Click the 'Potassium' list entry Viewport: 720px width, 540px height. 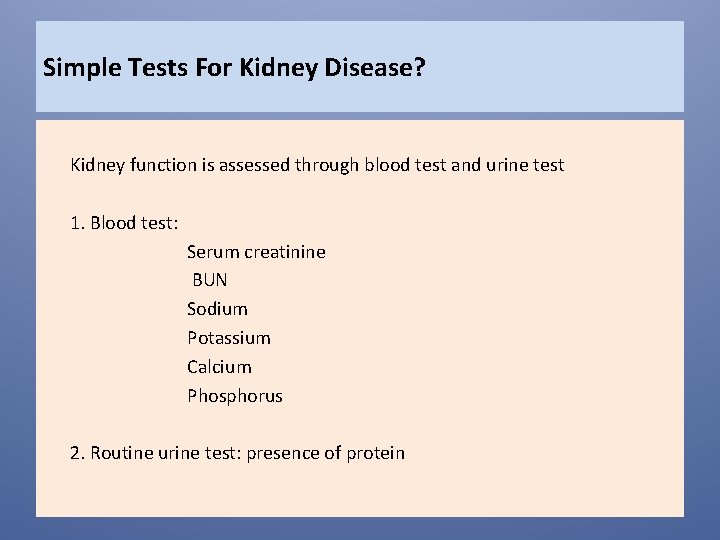tap(229, 338)
